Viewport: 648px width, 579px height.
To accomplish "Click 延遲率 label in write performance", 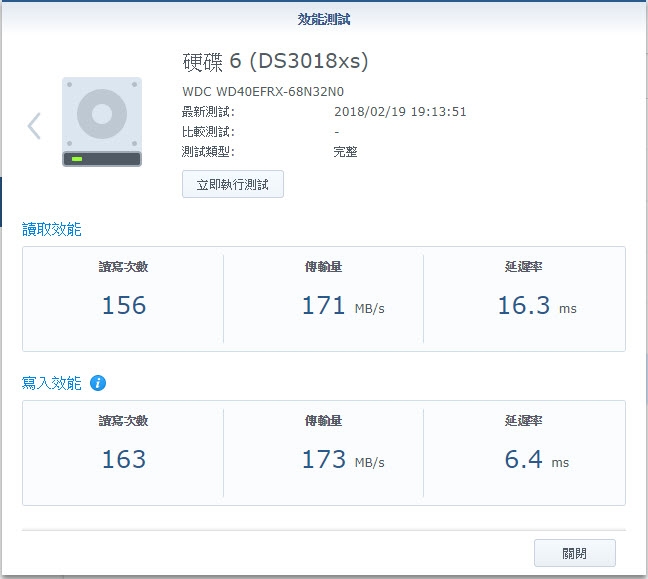I will [523, 421].
